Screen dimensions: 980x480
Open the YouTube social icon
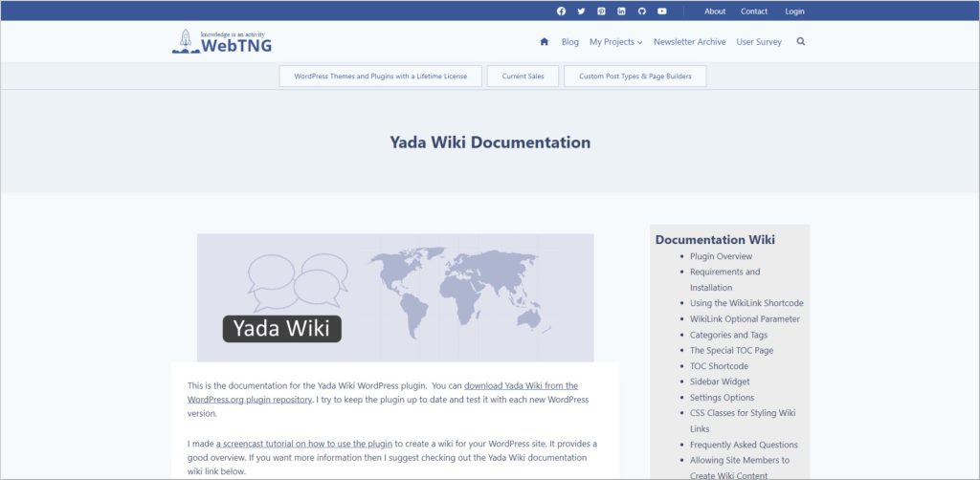point(662,11)
